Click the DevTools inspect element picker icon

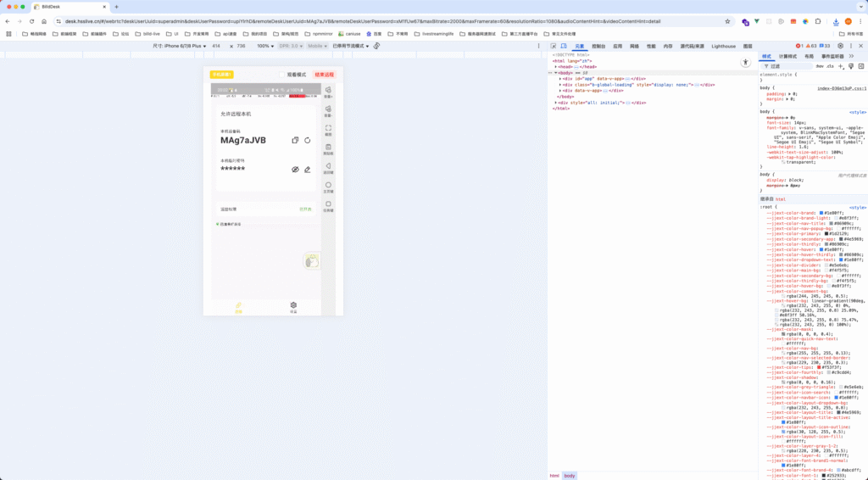point(553,46)
